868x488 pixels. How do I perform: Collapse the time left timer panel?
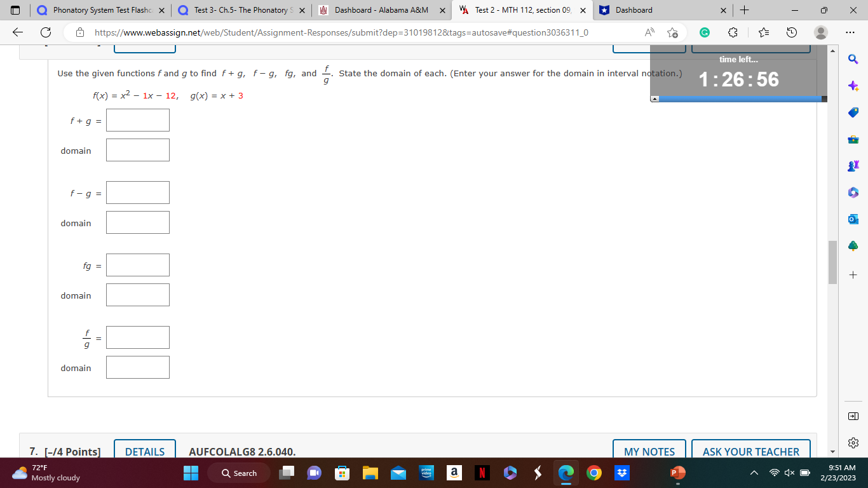(656, 99)
